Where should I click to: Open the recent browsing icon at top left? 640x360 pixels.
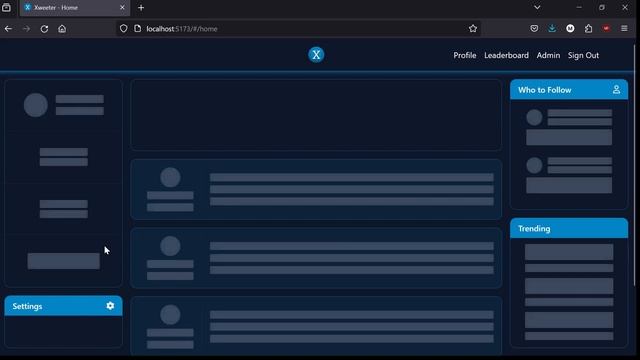pyautogui.click(x=6, y=7)
